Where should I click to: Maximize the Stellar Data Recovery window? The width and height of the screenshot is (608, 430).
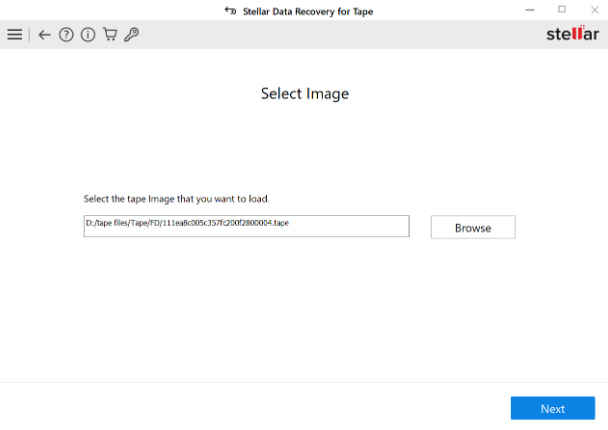[562, 10]
